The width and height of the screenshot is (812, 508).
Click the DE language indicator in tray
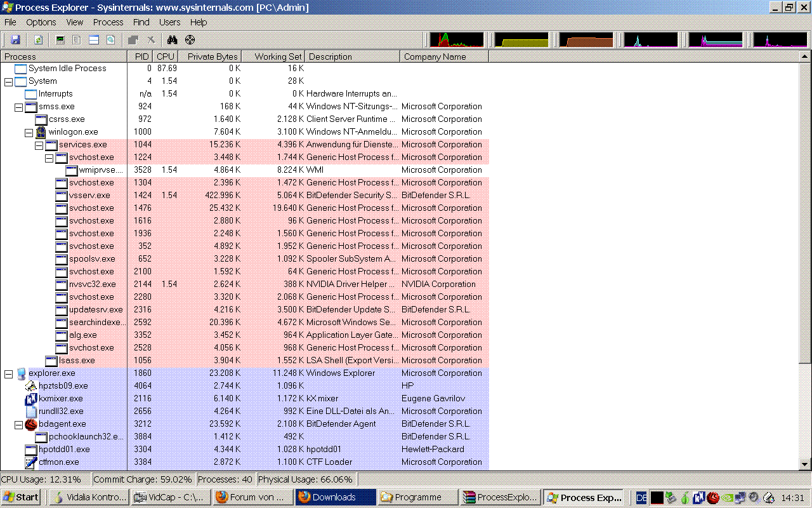click(641, 497)
